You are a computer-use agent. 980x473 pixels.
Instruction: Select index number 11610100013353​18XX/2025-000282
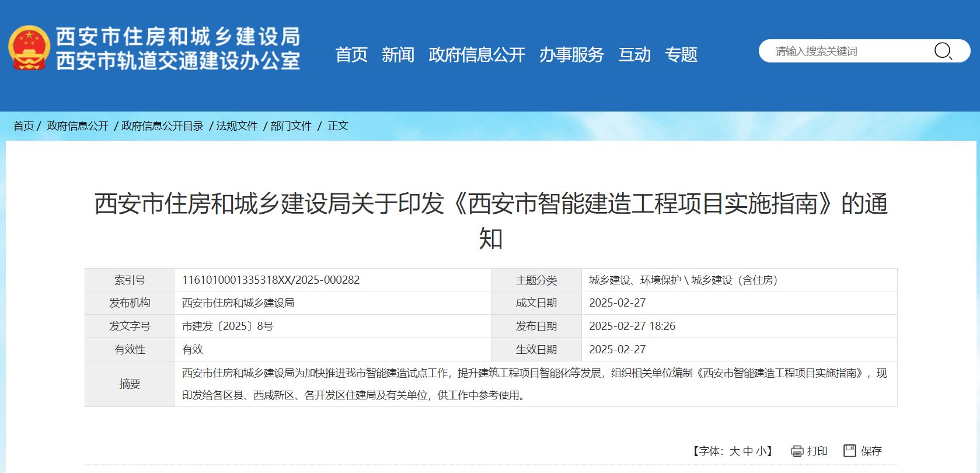pyautogui.click(x=271, y=280)
